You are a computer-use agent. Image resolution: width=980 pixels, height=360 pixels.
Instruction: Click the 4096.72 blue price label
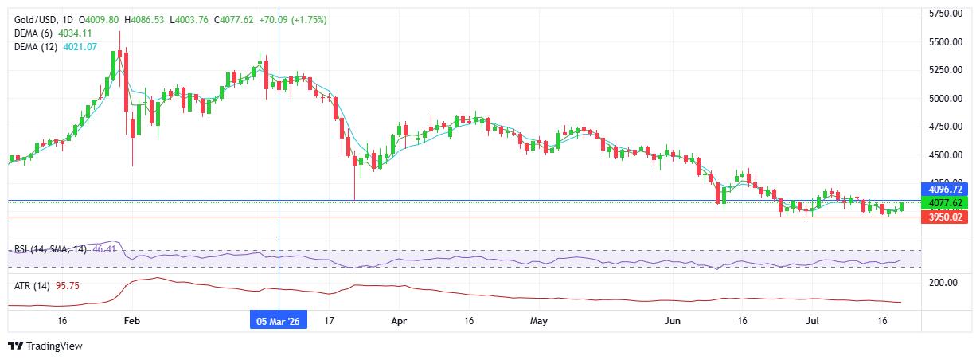click(945, 190)
